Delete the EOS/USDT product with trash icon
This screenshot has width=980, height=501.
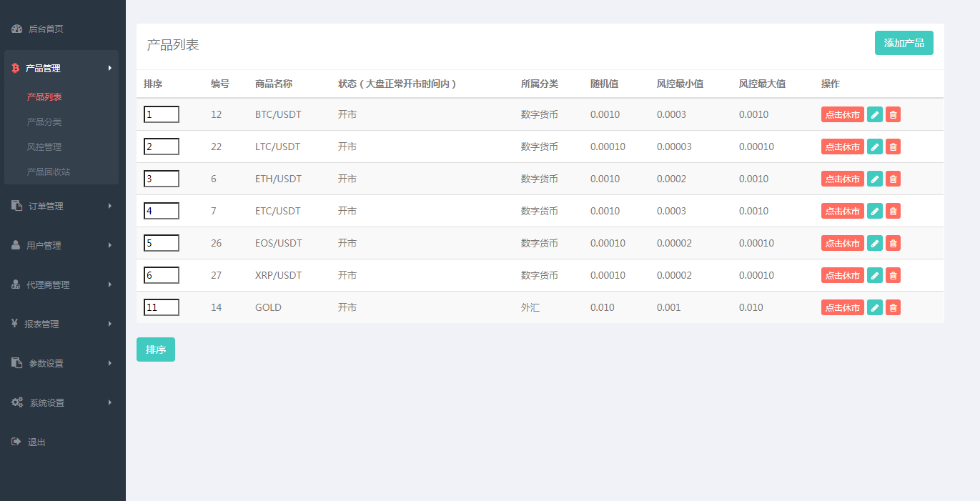pyautogui.click(x=893, y=243)
